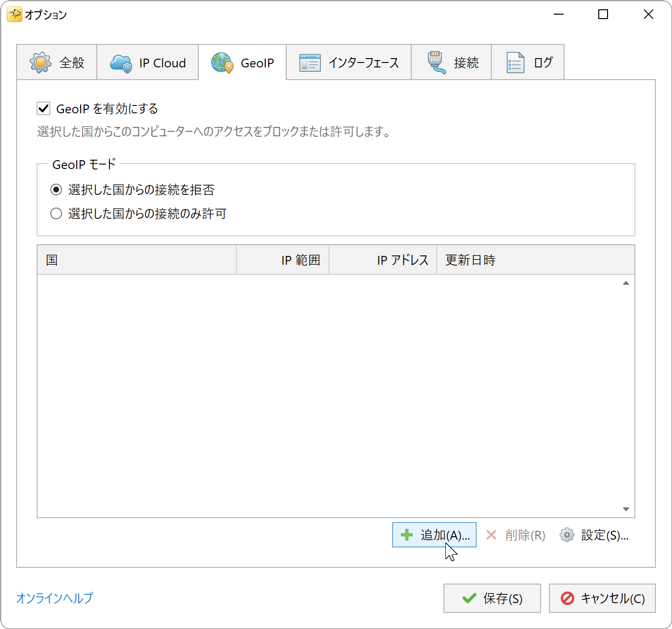672x629 pixels.
Task: Click the list scroll up arrow
Action: [626, 283]
